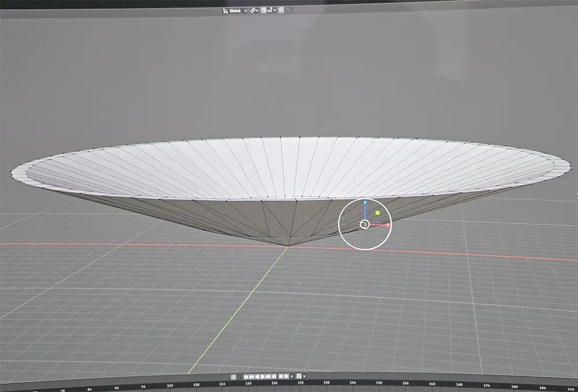Click the blue Z-axis gizmo handle

pyautogui.click(x=365, y=203)
